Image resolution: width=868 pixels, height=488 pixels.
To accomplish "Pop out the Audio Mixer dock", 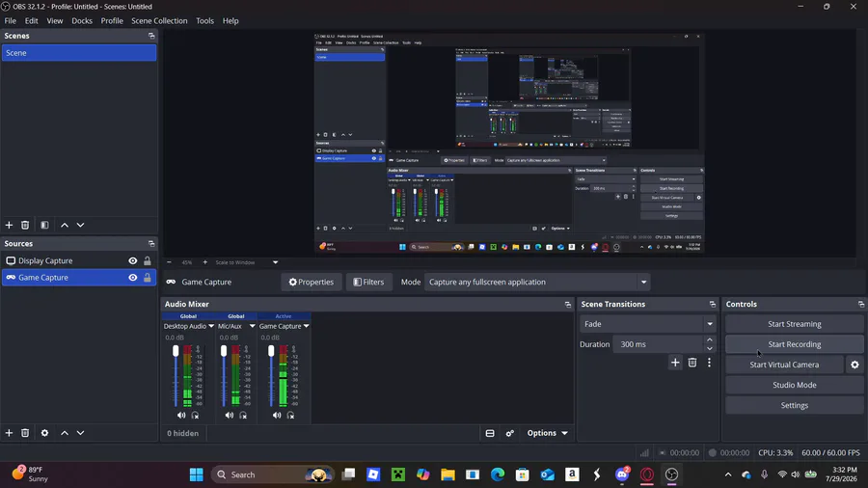I will [x=567, y=305].
